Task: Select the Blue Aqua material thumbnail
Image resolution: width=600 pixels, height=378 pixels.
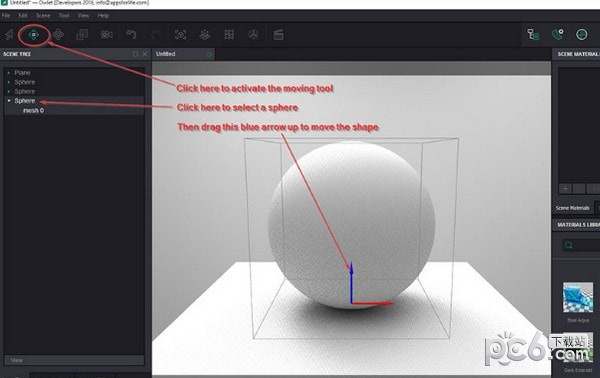Action: pos(578,297)
